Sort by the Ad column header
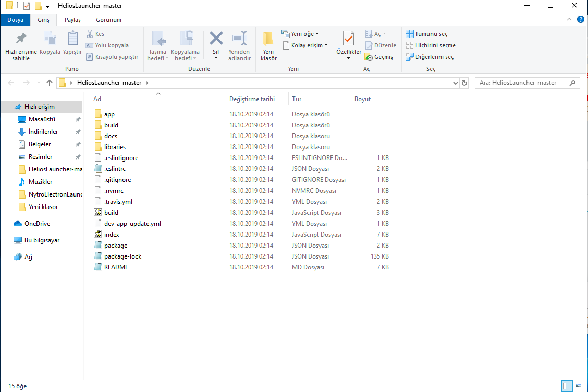The image size is (588, 392). pyautogui.click(x=97, y=99)
